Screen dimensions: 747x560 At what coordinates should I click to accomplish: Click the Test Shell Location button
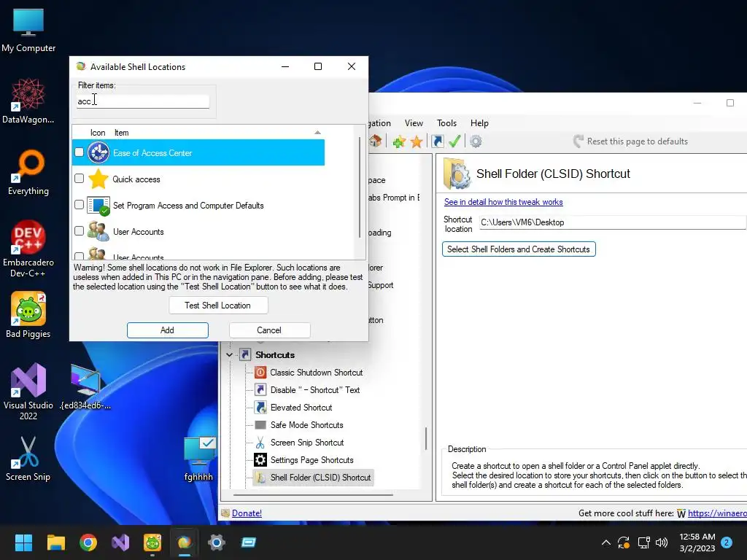[x=218, y=306]
